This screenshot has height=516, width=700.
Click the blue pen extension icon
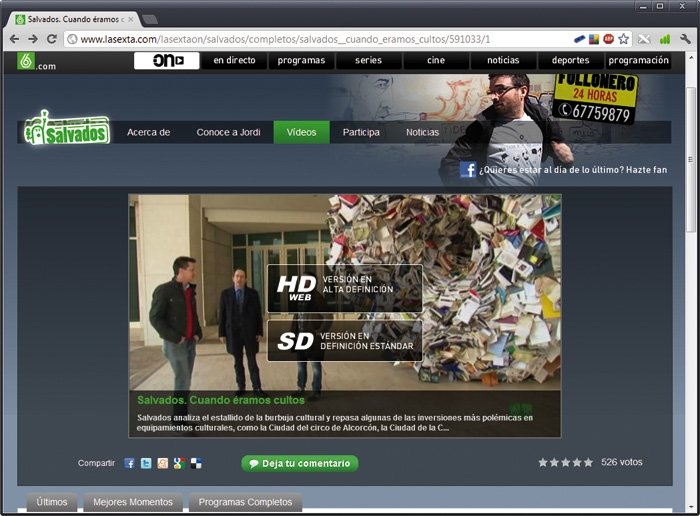579,39
